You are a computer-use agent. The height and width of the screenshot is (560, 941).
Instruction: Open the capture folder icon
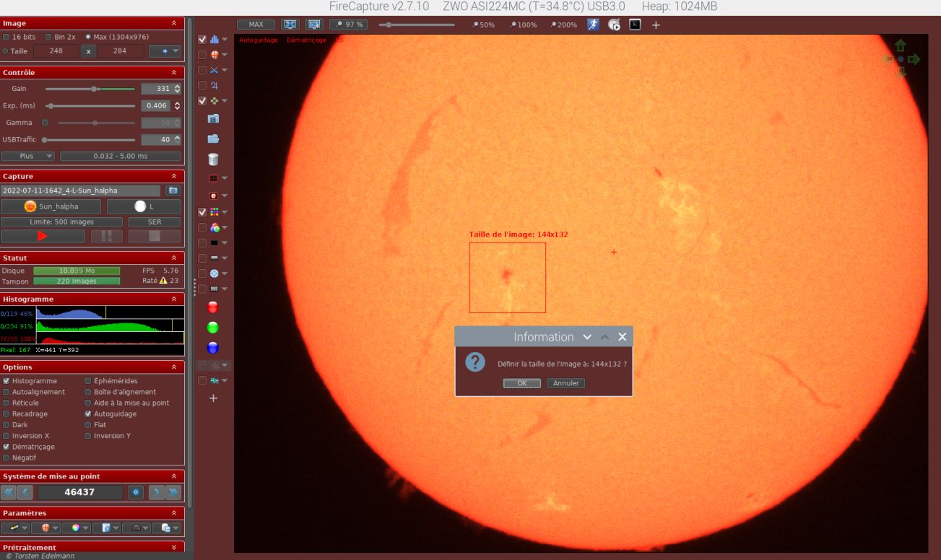pyautogui.click(x=213, y=139)
